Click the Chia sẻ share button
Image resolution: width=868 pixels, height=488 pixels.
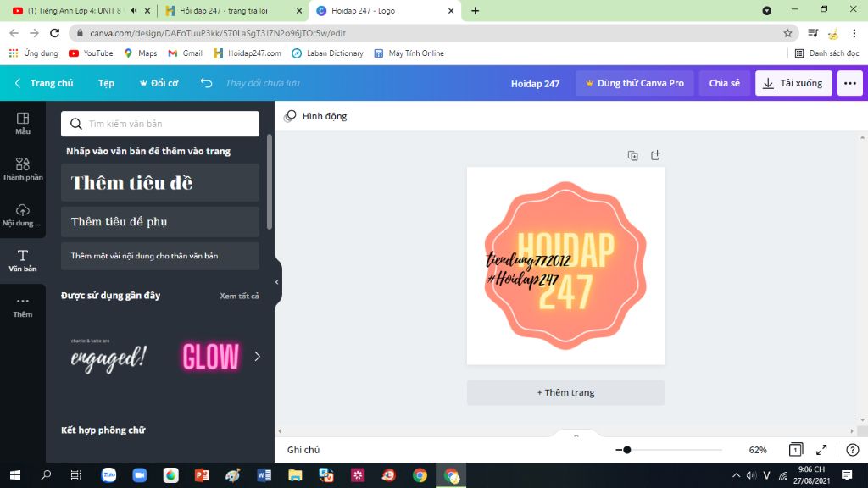point(724,83)
